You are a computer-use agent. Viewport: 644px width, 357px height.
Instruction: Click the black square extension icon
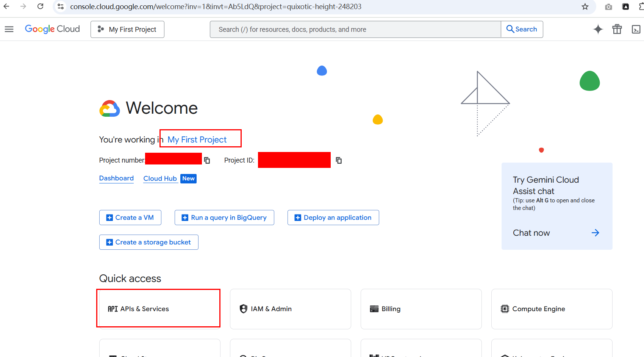(x=626, y=7)
